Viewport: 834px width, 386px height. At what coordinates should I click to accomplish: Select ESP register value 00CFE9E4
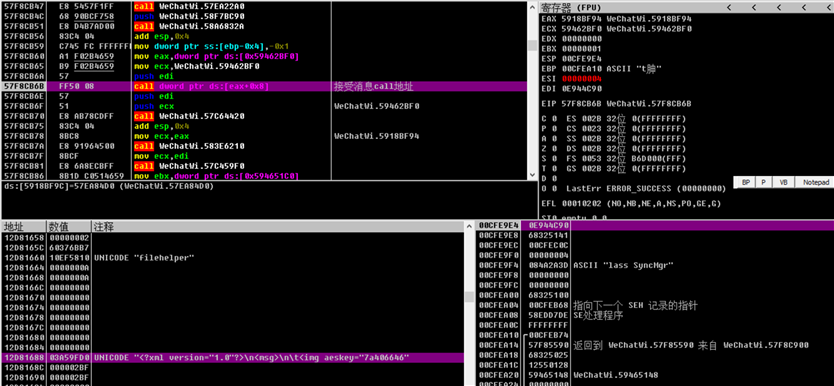pyautogui.click(x=581, y=58)
